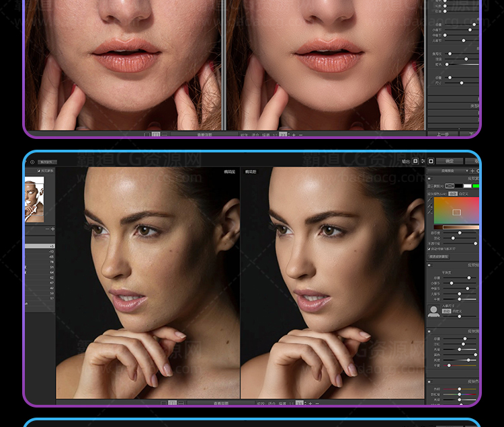
Task: Select the '-13' row in left list
Action: pos(40,251)
